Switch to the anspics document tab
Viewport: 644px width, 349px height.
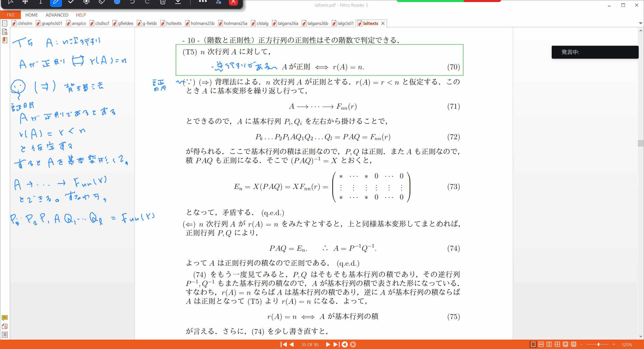click(76, 23)
